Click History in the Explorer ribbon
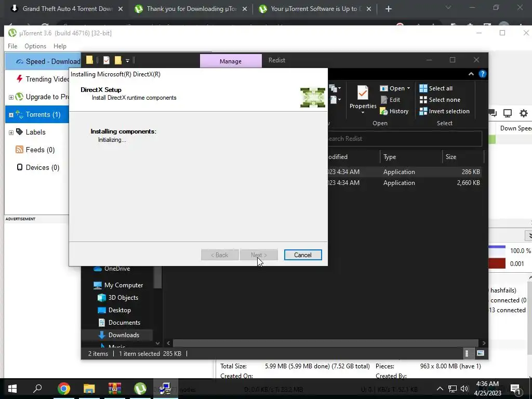 click(x=394, y=111)
